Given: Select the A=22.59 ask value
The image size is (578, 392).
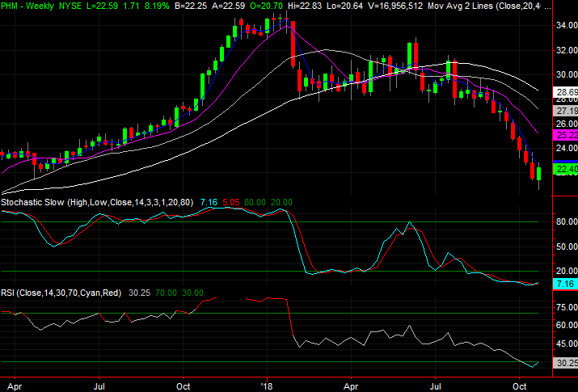Looking at the screenshot, I should point(230,6).
